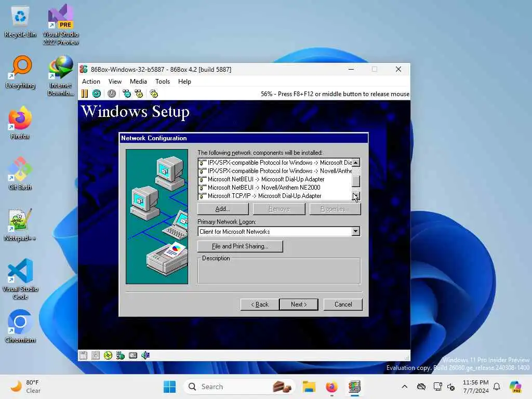Click the green hard reset icon in toolbar
The height and width of the screenshot is (399, 532).
coord(97,94)
